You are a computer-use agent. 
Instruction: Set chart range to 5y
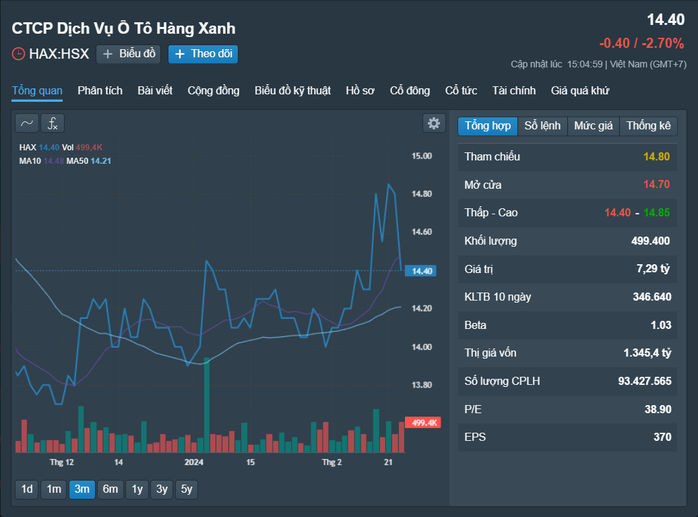click(x=187, y=489)
